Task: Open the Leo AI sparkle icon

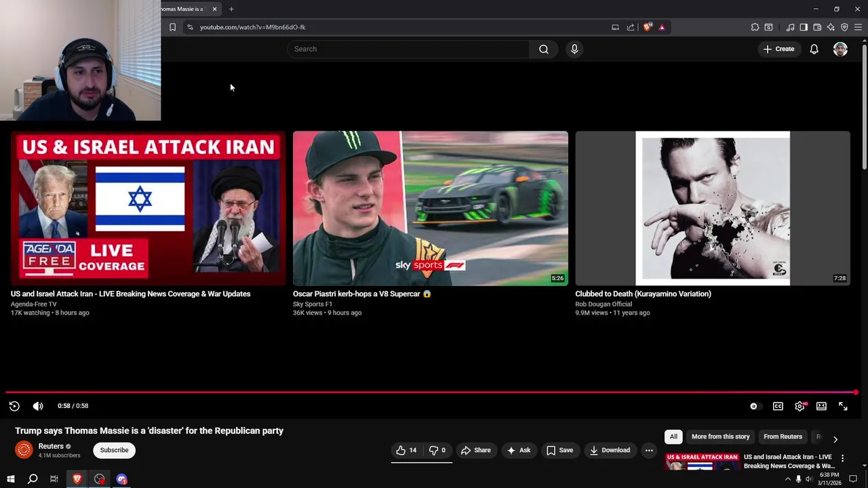Action: pyautogui.click(x=831, y=27)
